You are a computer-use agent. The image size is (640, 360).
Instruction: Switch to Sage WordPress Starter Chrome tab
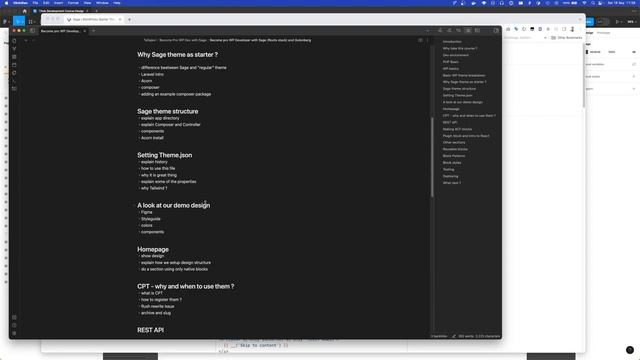(x=94, y=20)
